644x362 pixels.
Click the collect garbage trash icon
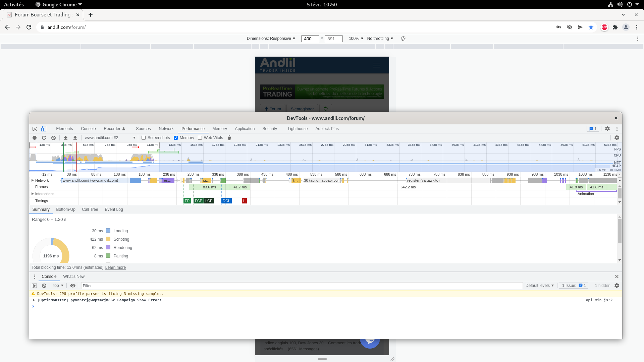(229, 138)
